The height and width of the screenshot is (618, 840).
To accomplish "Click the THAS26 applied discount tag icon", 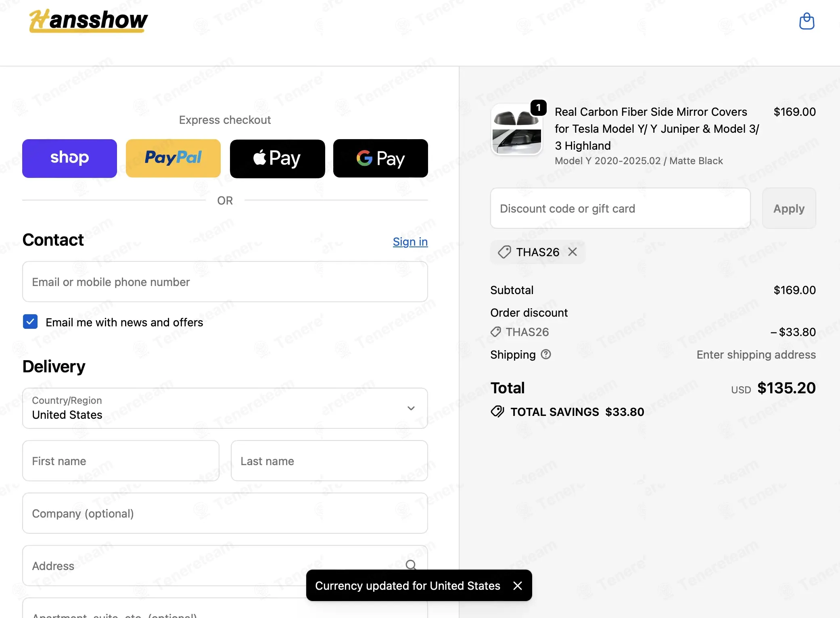I will 504,252.
